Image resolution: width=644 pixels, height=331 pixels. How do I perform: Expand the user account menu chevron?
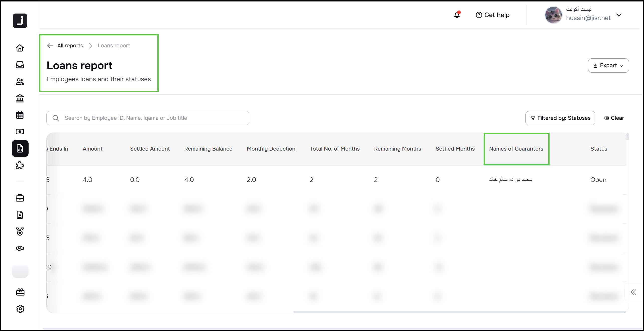[x=619, y=15]
